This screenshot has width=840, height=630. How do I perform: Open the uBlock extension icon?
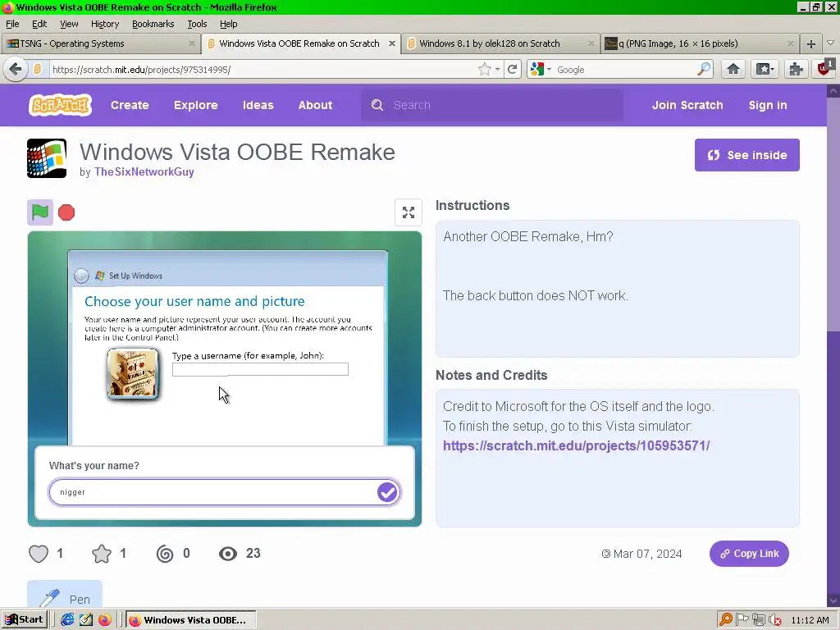(824, 69)
